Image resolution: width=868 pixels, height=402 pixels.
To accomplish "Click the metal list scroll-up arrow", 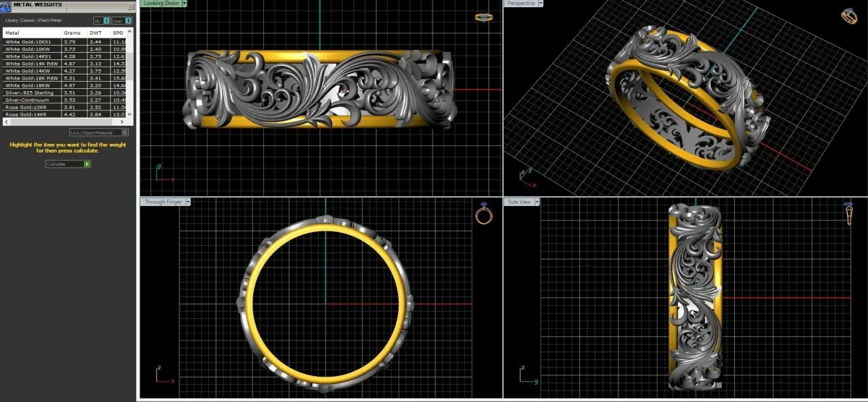I will 130,31.
